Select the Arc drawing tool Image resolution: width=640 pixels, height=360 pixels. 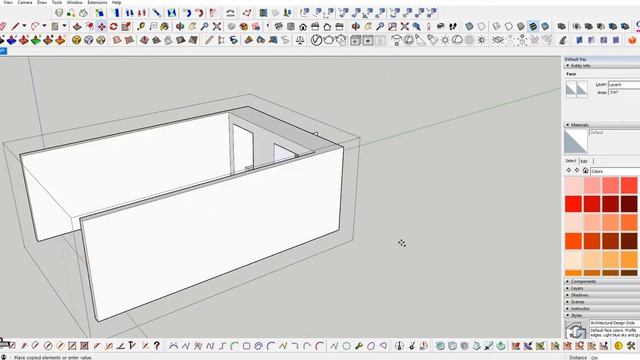[x=35, y=27]
